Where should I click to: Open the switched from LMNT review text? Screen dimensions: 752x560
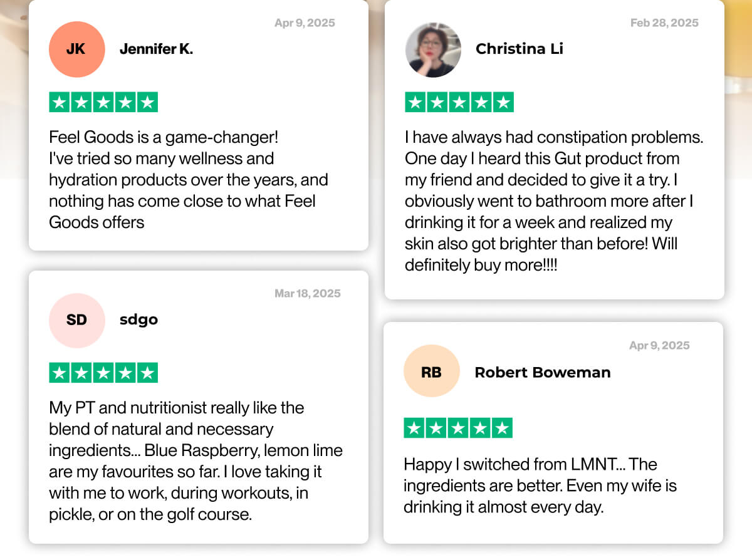pos(540,485)
